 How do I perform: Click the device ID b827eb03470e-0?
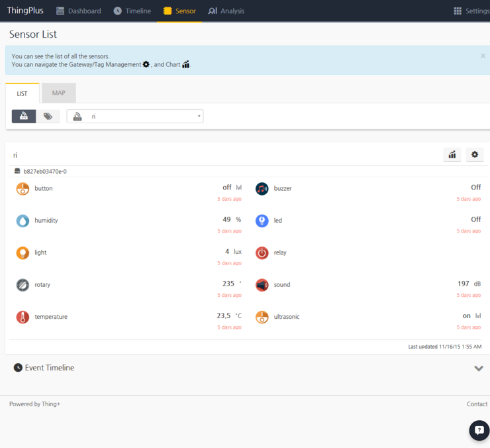[45, 172]
